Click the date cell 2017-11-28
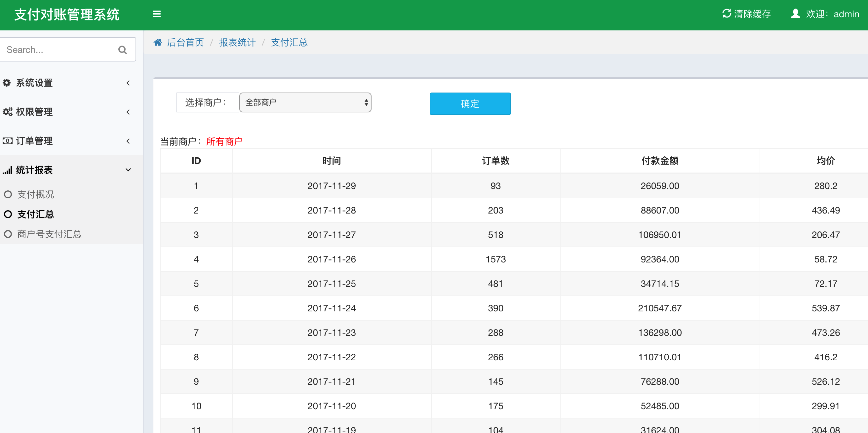Image resolution: width=868 pixels, height=433 pixels. click(x=332, y=210)
